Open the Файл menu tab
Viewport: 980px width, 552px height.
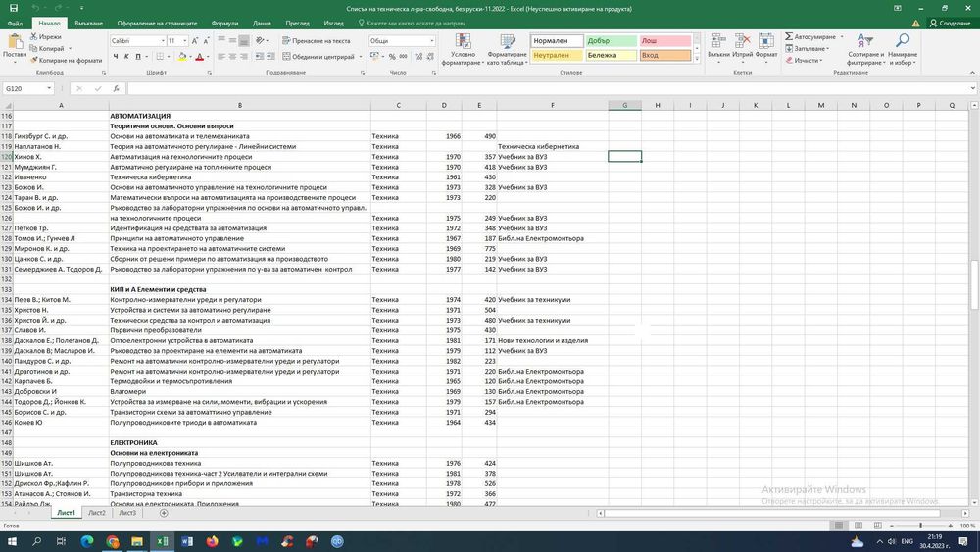click(x=15, y=24)
